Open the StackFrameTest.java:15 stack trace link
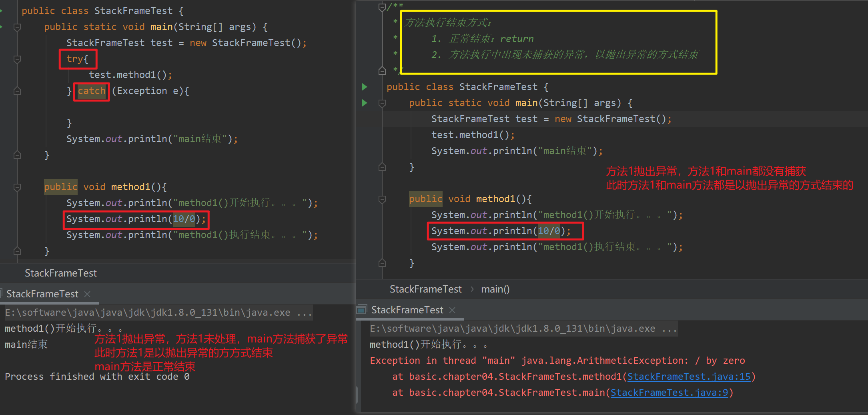The width and height of the screenshot is (868, 415). 689,377
